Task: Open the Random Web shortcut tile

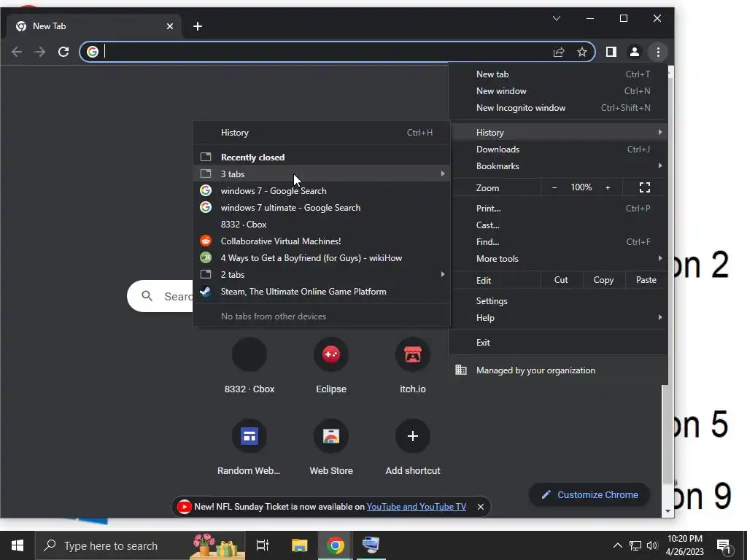Action: [x=249, y=447]
